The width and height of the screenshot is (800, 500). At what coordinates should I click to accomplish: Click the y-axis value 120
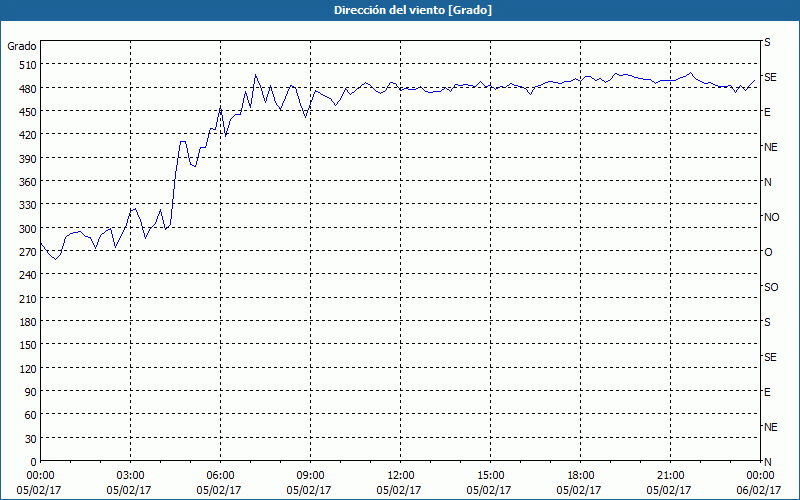29,368
